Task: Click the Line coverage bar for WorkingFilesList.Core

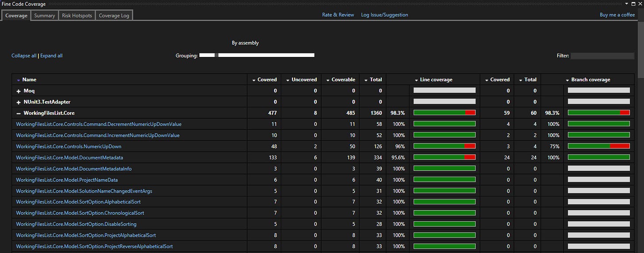Action: (x=445, y=113)
